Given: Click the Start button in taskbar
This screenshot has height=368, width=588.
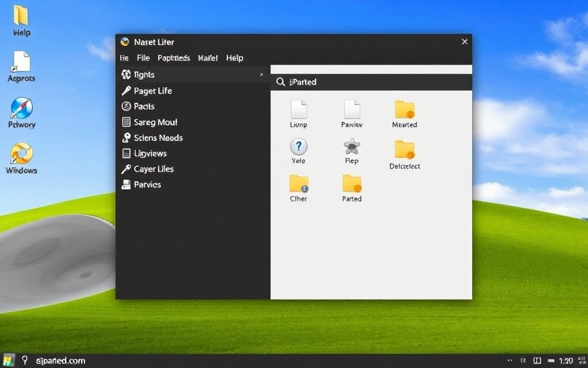Looking at the screenshot, I should 8,361.
